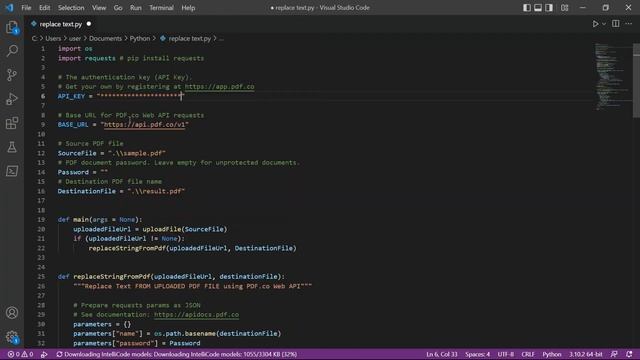640x360 pixels.
Task: Open the Testing flask icon
Action: pyautogui.click(x=12, y=147)
